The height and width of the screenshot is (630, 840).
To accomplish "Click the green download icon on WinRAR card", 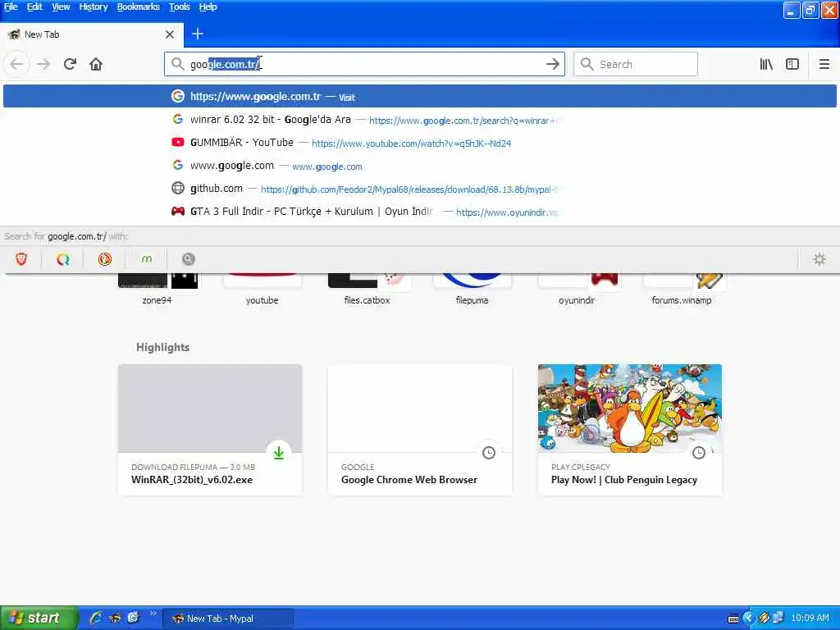I will click(279, 453).
